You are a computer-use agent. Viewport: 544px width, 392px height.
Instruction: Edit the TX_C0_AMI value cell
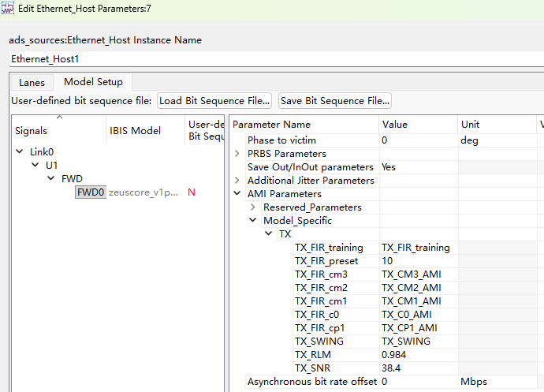coord(419,315)
